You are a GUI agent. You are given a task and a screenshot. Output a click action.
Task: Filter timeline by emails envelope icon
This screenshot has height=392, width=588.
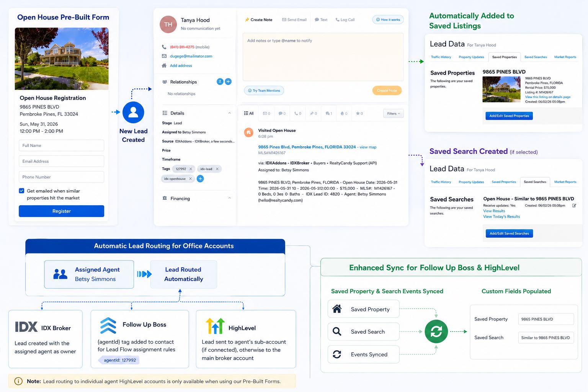(266, 113)
